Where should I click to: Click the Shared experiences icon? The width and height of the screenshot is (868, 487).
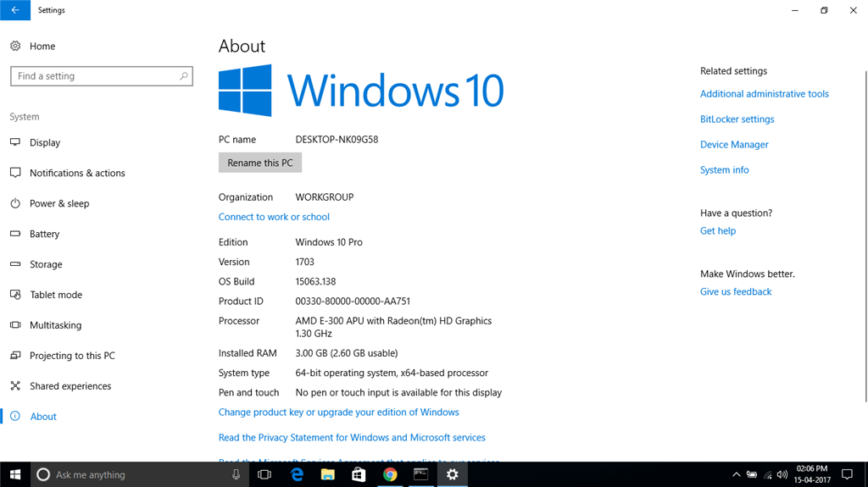15,385
